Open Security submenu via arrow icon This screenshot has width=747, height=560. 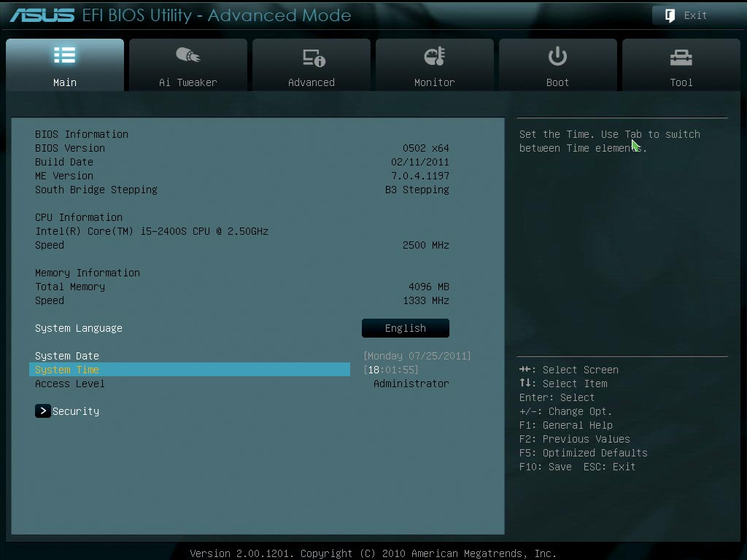[x=43, y=411]
